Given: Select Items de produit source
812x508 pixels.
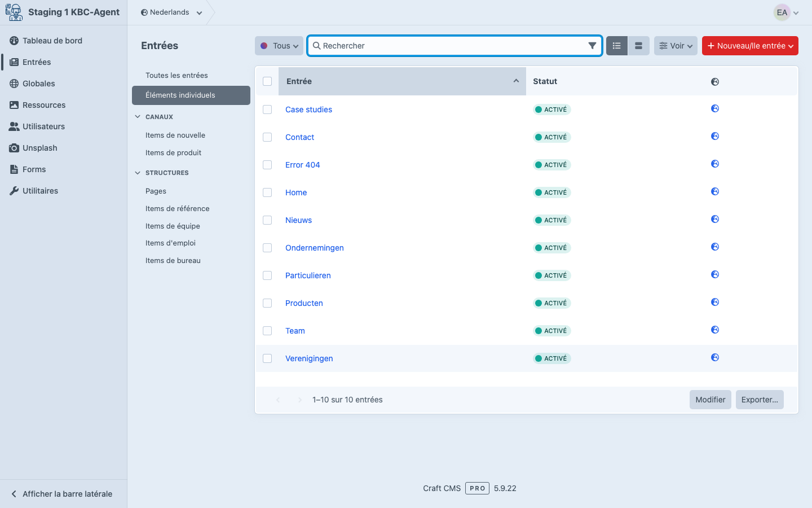Looking at the screenshot, I should [191, 153].
